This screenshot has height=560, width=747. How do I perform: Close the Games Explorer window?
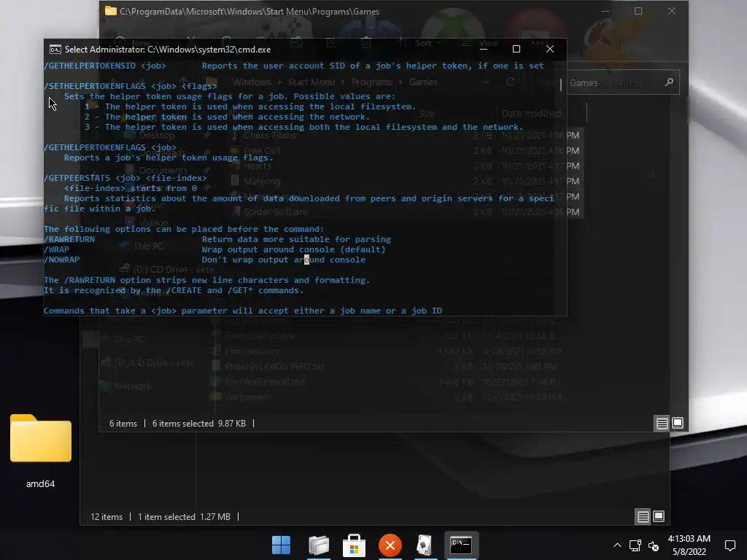(x=672, y=12)
